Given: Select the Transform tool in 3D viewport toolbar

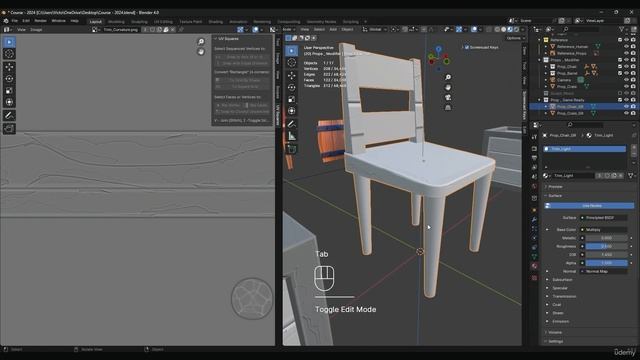Looking at the screenshot, I should click(291, 111).
